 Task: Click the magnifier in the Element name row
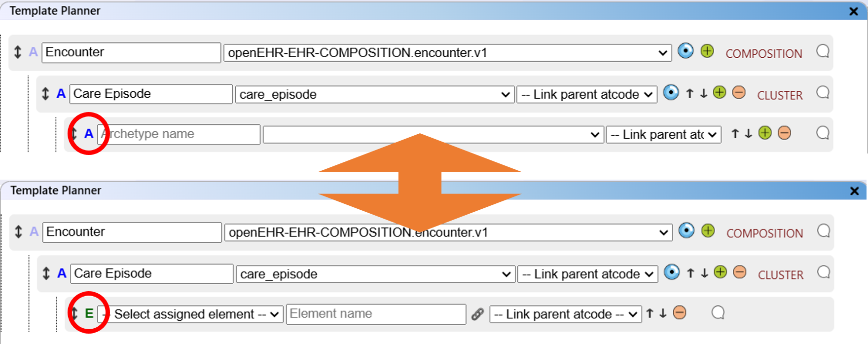pyautogui.click(x=718, y=313)
